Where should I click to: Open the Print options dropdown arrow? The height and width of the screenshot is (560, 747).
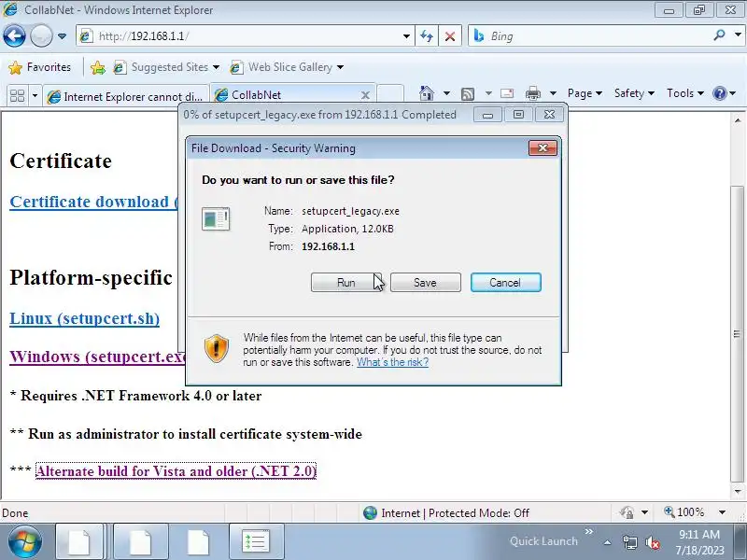(x=553, y=93)
